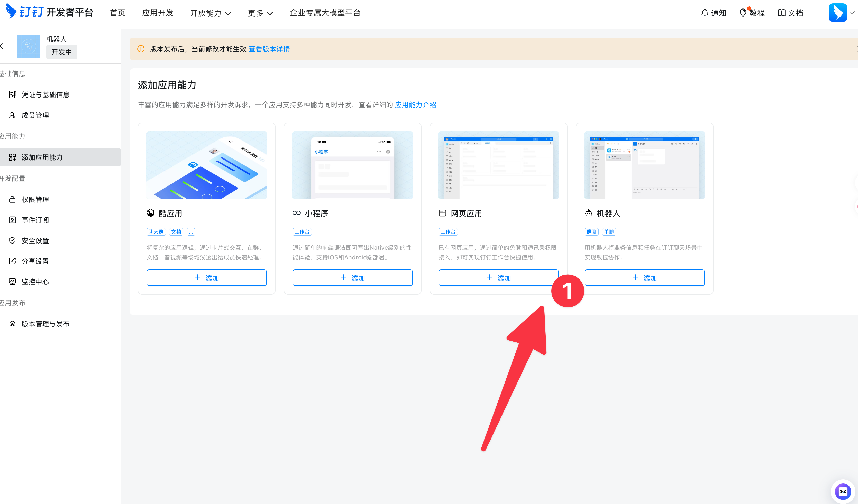
Task: Add the 酷应用 capability
Action: (x=206, y=278)
